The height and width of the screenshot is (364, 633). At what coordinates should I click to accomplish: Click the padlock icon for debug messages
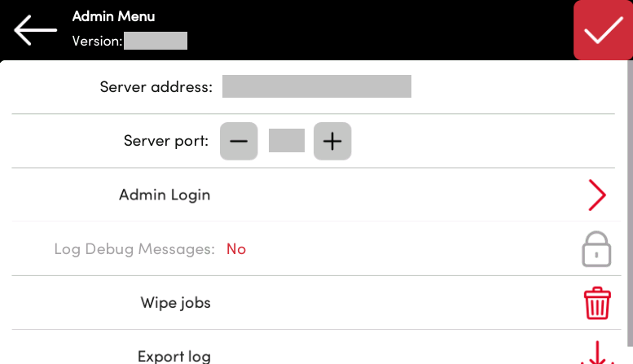point(596,249)
